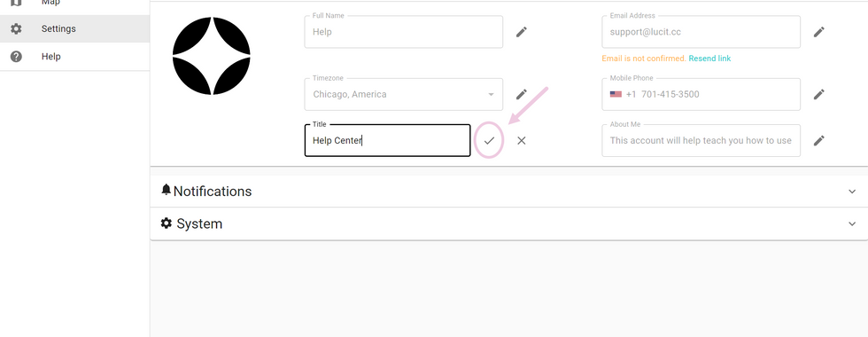
Task: Confirm Title edit with checkmark icon
Action: click(489, 141)
